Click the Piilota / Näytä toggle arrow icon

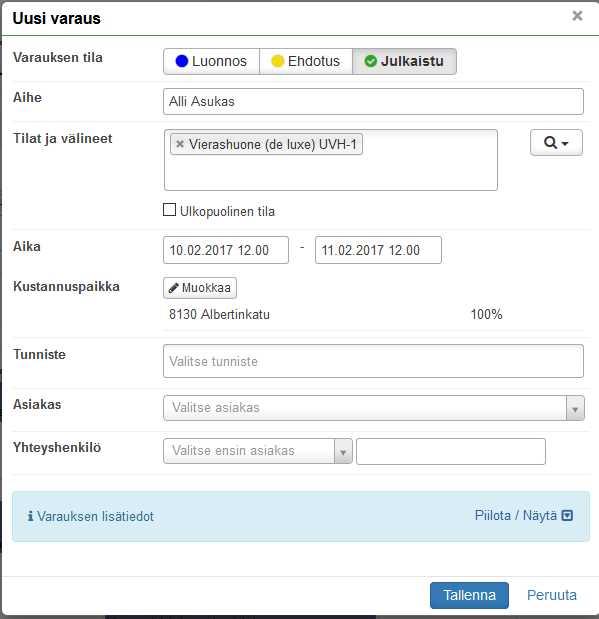(x=567, y=516)
